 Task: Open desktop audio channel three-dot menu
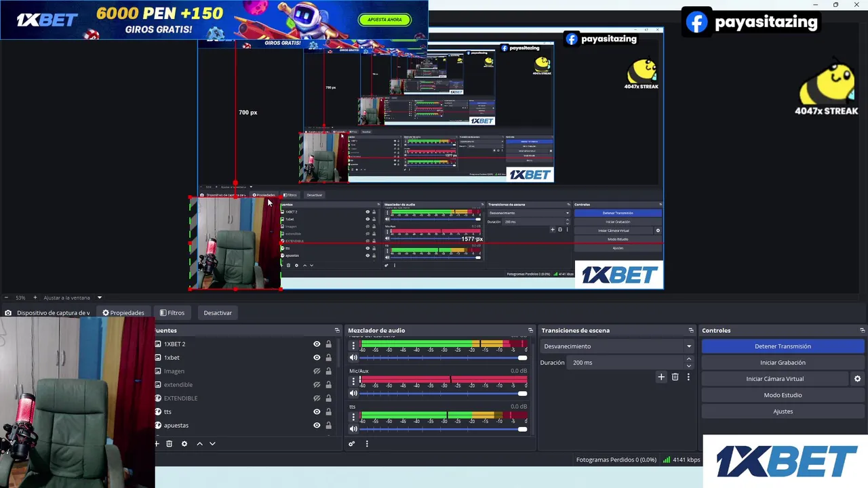coord(353,346)
